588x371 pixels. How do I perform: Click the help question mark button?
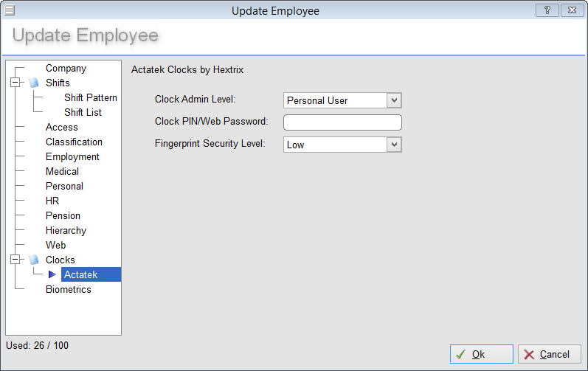tap(547, 10)
